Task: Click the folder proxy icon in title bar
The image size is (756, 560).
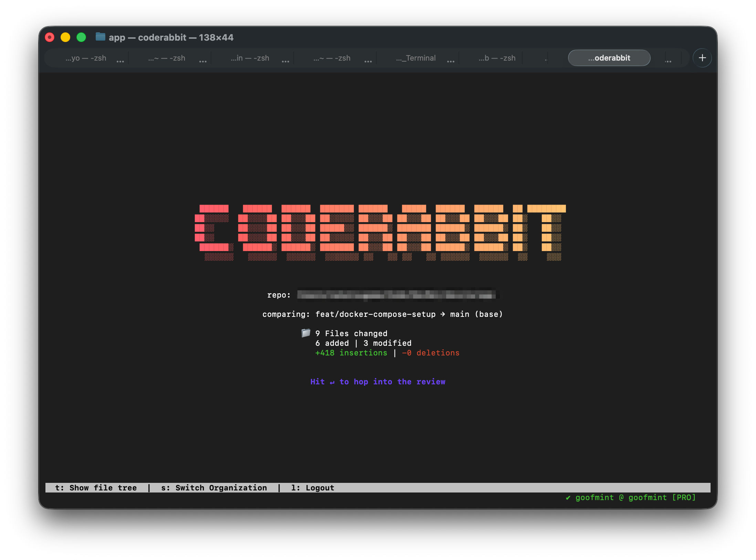Action: coord(100,37)
